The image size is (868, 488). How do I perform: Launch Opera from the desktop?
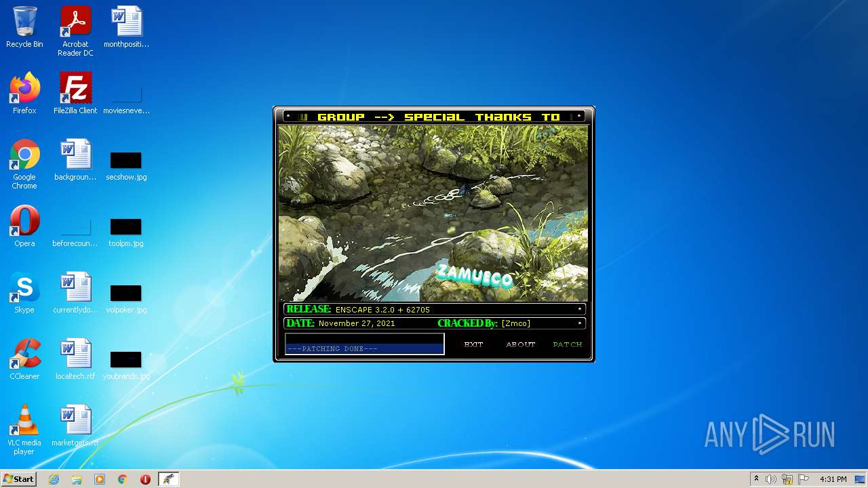[24, 226]
